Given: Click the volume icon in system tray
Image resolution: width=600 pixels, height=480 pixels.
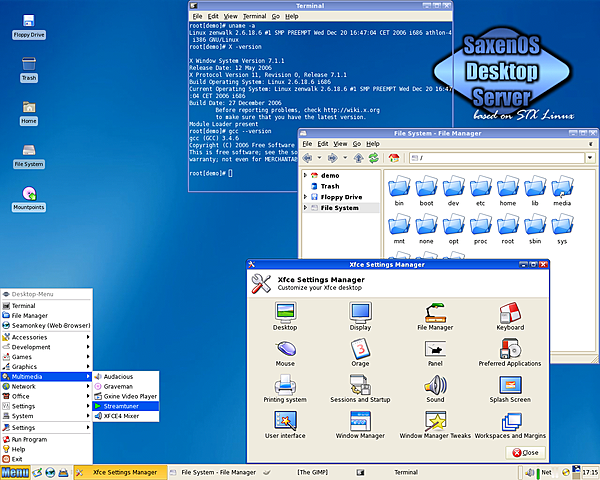Looking at the screenshot, I should [530, 473].
